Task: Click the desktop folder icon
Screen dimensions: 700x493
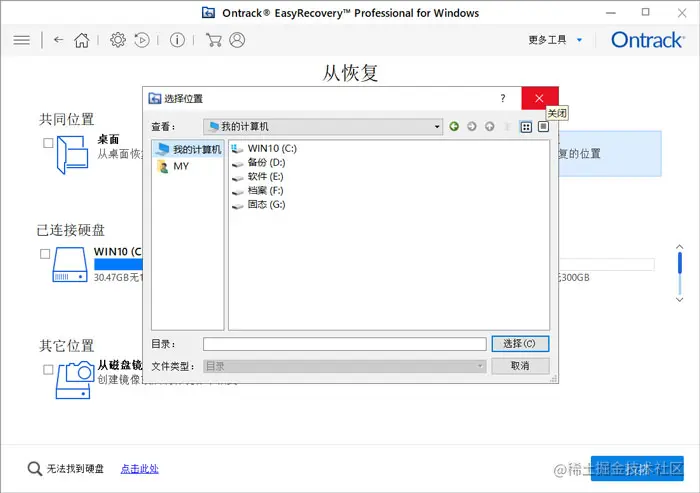Action: [x=72, y=155]
